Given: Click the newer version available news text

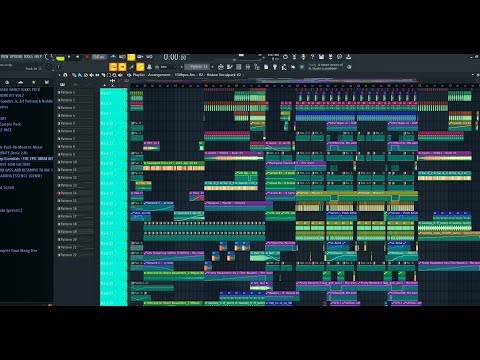Looking at the screenshot, I should (326, 67).
